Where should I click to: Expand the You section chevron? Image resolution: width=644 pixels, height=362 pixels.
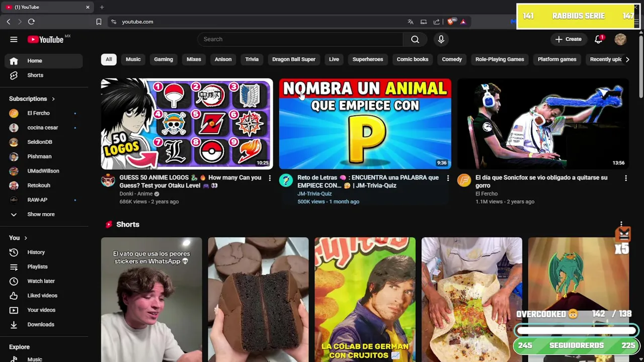coord(25,238)
